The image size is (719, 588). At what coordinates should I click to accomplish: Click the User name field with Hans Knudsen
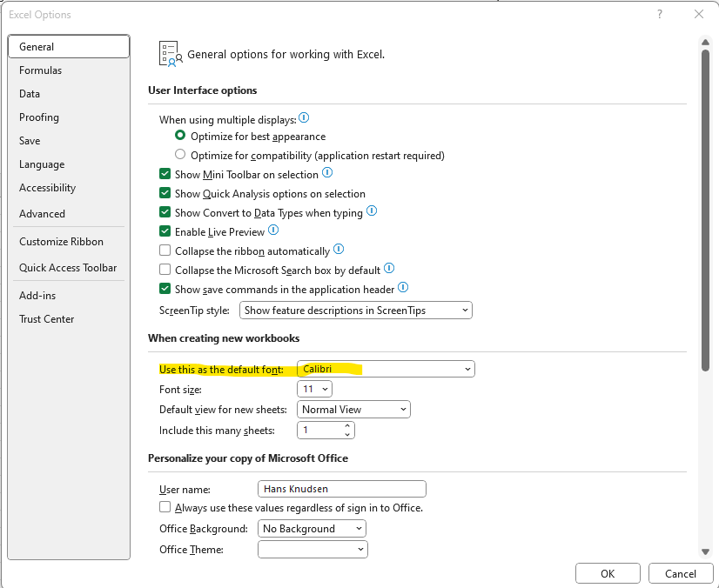tap(342, 489)
